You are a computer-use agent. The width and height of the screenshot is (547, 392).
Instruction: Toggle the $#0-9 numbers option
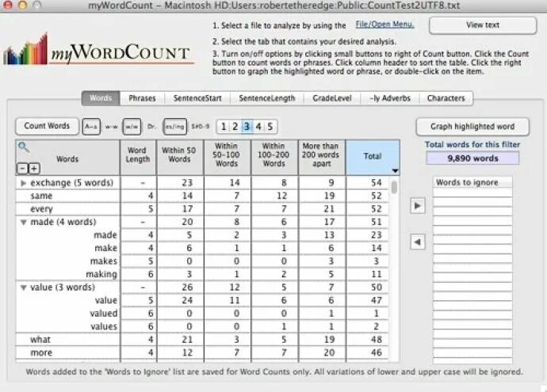[201, 127]
